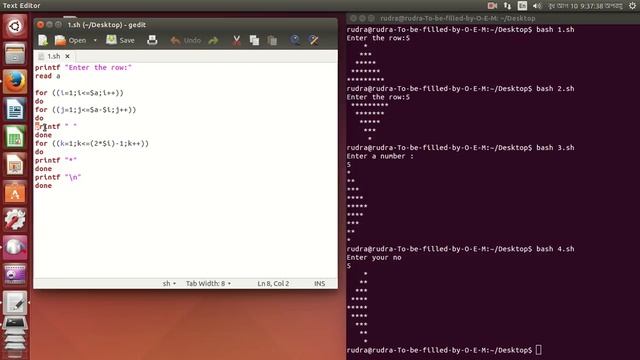The height and width of the screenshot is (360, 640).
Task: Print the current document
Action: tap(152, 40)
